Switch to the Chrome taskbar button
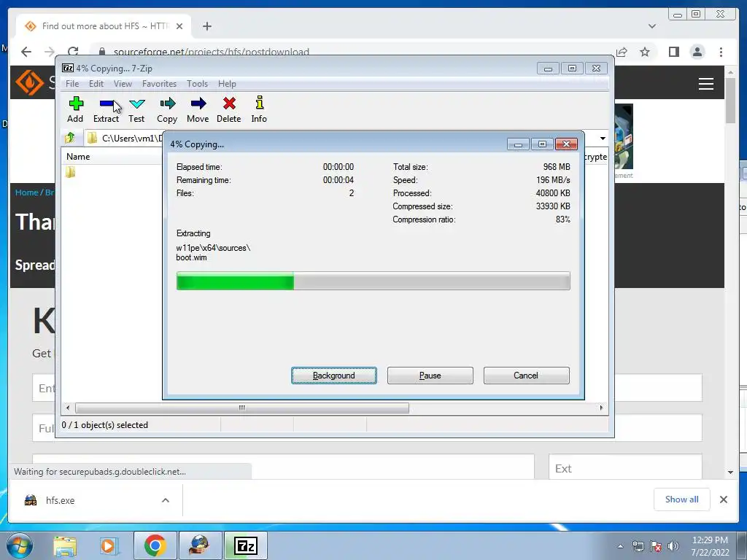This screenshot has height=560, width=747. 155,545
